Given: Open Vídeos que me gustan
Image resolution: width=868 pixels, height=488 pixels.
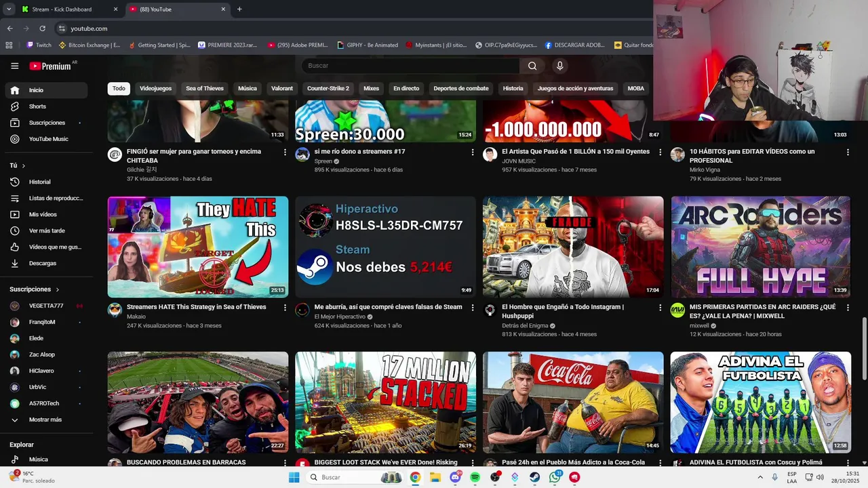Looking at the screenshot, I should click(x=46, y=247).
